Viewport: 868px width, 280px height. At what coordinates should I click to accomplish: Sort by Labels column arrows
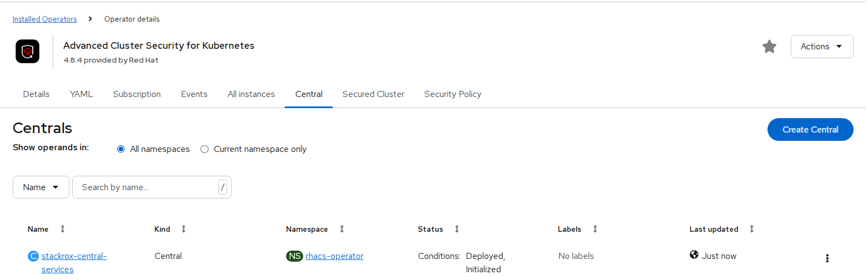595,229
